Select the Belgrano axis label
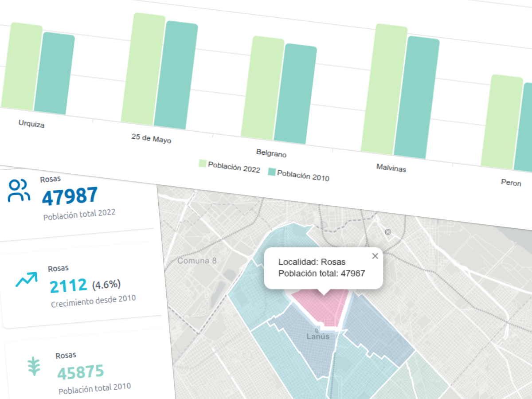532x399 pixels. pyautogui.click(x=271, y=154)
